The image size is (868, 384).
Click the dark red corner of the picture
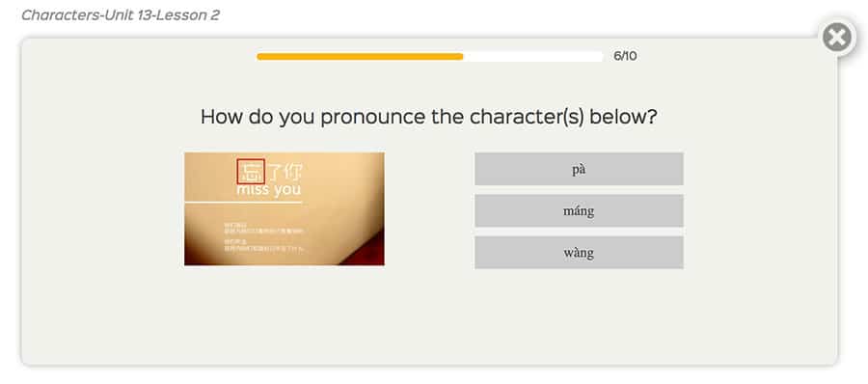point(371,254)
